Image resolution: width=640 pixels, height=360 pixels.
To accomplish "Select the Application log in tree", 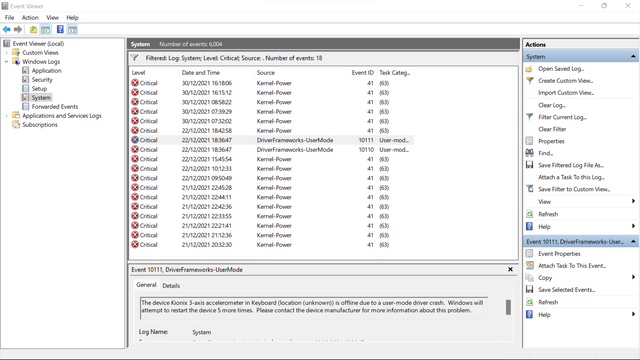I will [47, 71].
